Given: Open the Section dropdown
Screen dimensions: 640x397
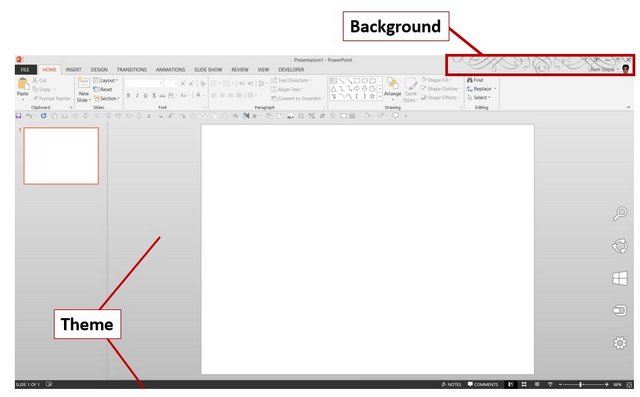Looking at the screenshot, I should pos(107,98).
